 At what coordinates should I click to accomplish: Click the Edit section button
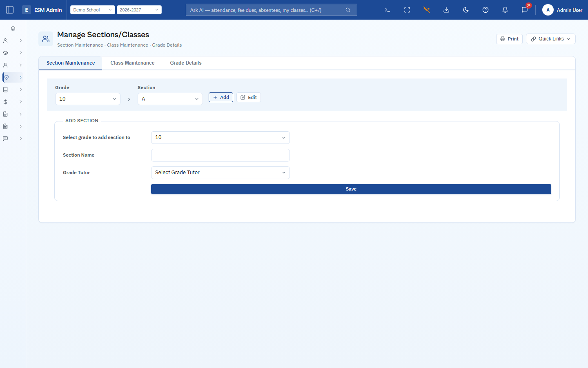click(x=249, y=97)
